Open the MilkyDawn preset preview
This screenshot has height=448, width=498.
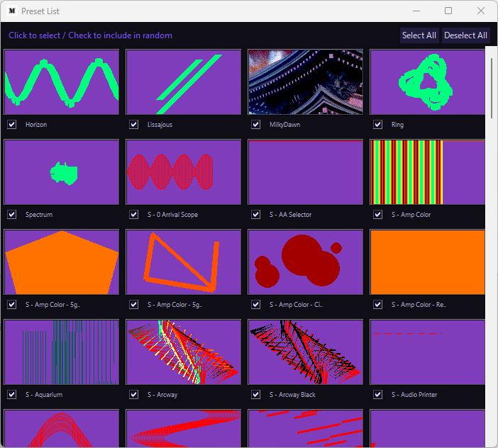click(x=306, y=82)
